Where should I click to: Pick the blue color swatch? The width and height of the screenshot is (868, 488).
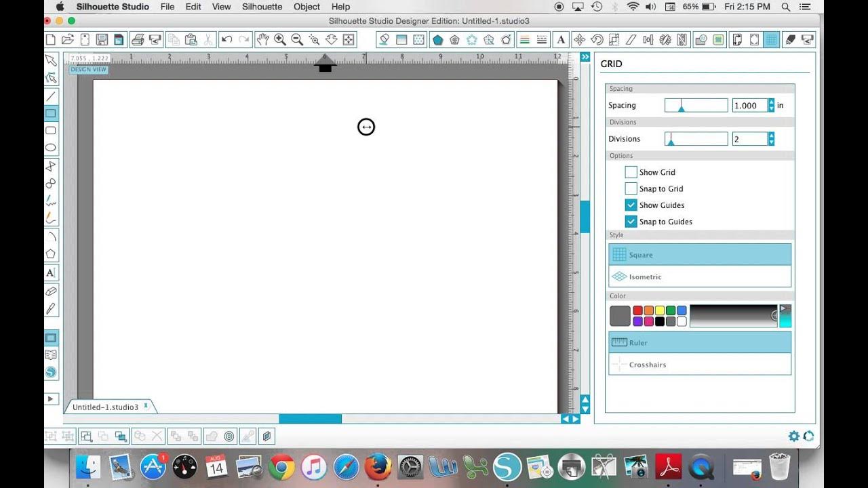682,310
